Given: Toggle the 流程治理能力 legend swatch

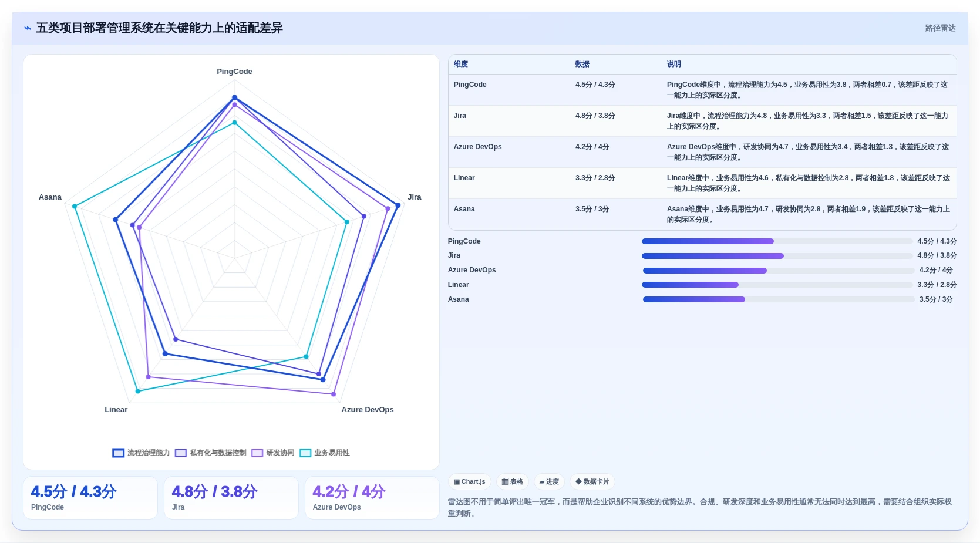Looking at the screenshot, I should pyautogui.click(x=119, y=453).
